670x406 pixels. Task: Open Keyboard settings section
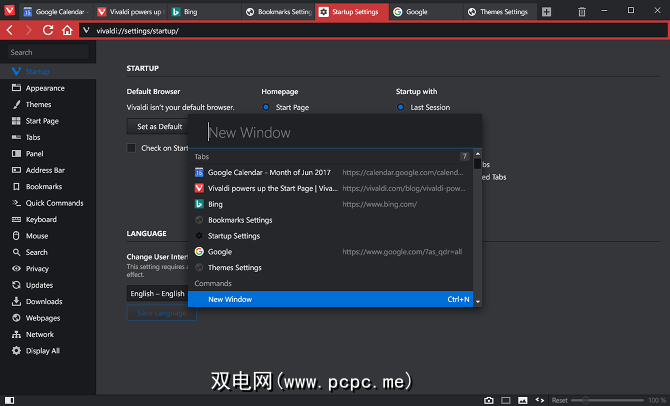pyautogui.click(x=48, y=219)
